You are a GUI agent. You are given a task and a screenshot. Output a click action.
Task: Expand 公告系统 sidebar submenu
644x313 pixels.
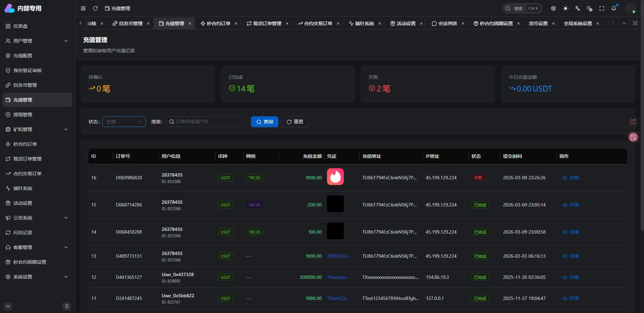37,218
